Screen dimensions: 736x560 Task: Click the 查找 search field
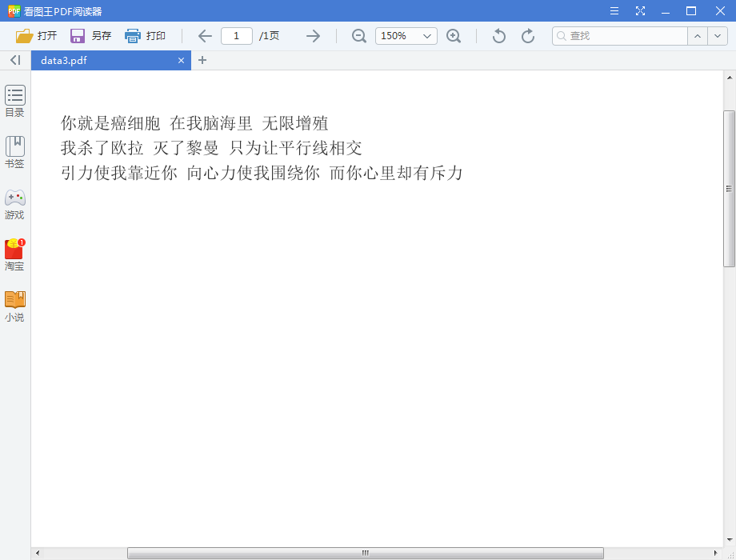pyautogui.click(x=620, y=36)
